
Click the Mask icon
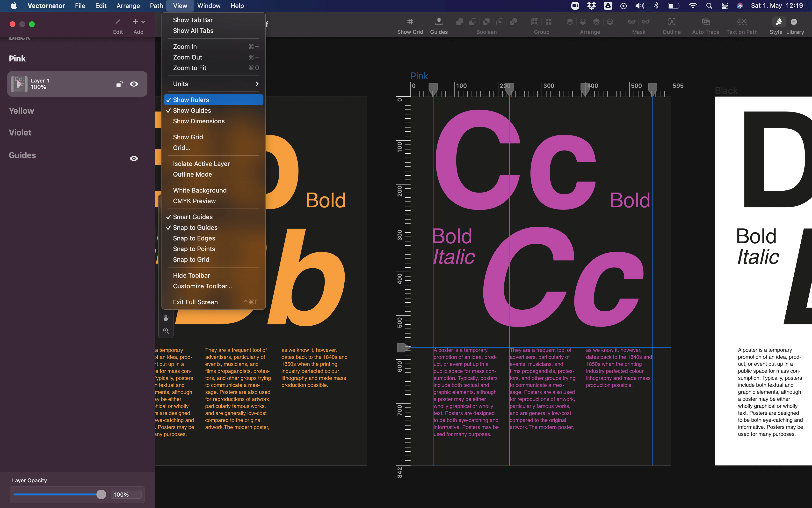pos(631,22)
